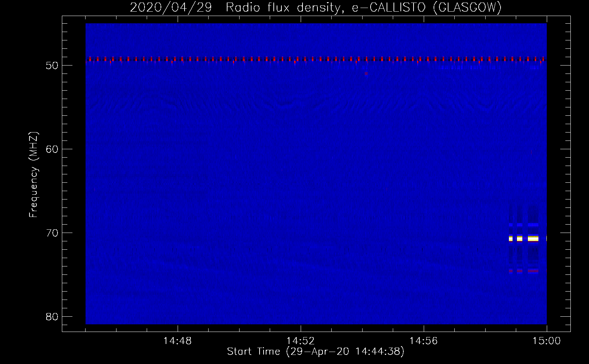The height and width of the screenshot is (364, 589).
Task: Click the 14:52 time tick label
Action: [x=300, y=341]
